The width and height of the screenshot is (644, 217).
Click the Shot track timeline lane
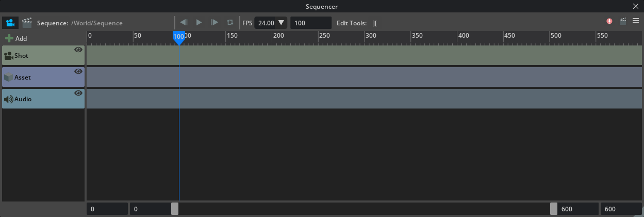point(364,55)
